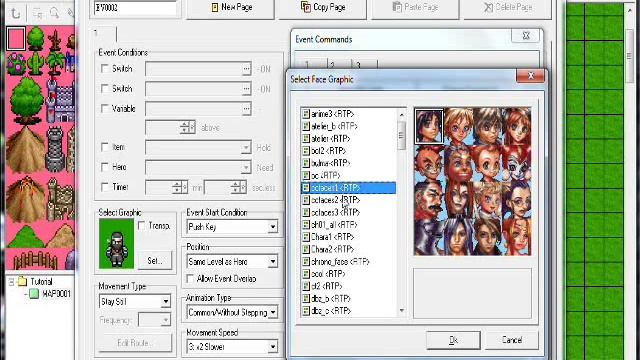Viewport: 640px width, 360px height.
Task: Click the New Page button
Action: [x=230, y=8]
